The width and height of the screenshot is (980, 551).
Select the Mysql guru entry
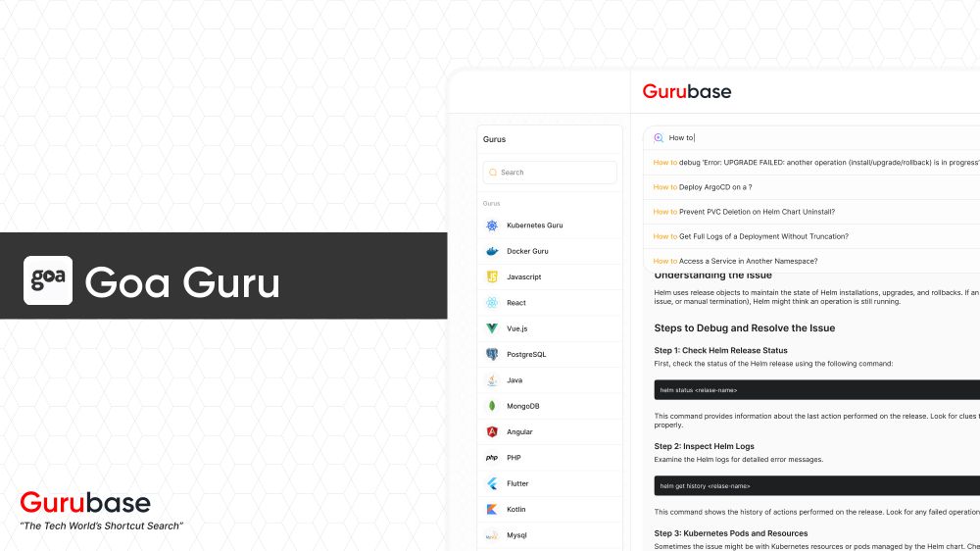click(x=550, y=535)
